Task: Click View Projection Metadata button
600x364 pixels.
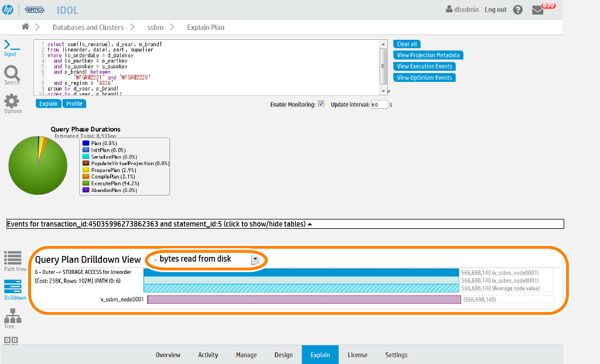Action: [428, 55]
